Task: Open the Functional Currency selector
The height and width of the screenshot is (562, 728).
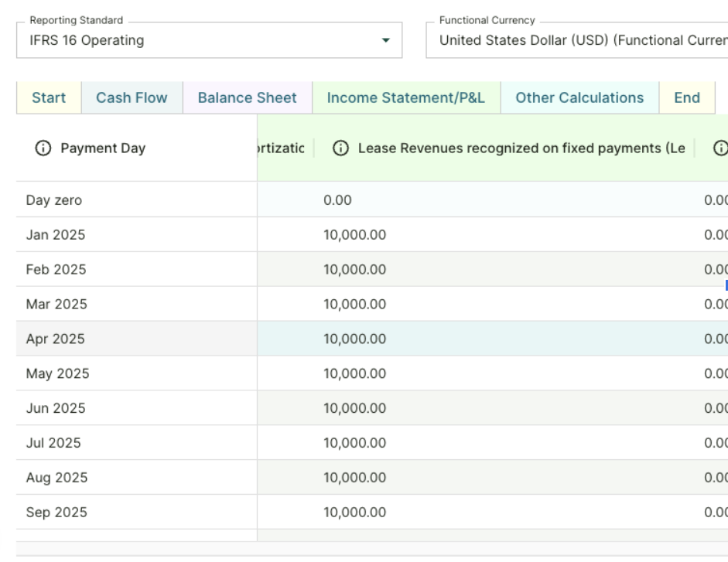Action: (x=576, y=41)
